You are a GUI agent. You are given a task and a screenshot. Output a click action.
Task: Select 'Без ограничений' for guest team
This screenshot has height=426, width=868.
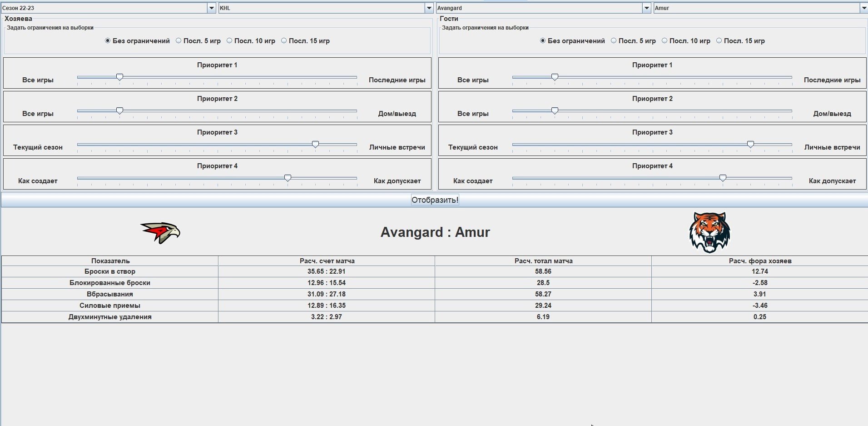coord(543,41)
